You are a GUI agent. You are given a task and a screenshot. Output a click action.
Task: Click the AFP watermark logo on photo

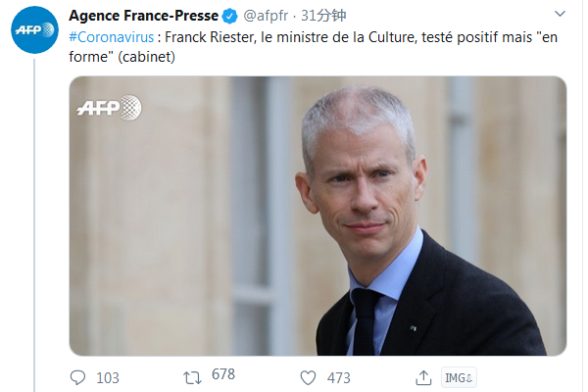(109, 108)
